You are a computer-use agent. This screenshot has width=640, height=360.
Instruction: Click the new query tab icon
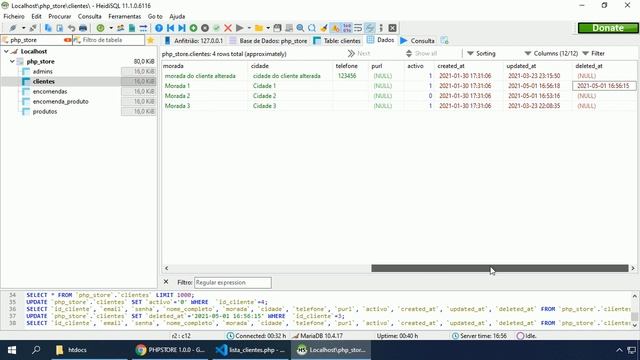click(444, 40)
